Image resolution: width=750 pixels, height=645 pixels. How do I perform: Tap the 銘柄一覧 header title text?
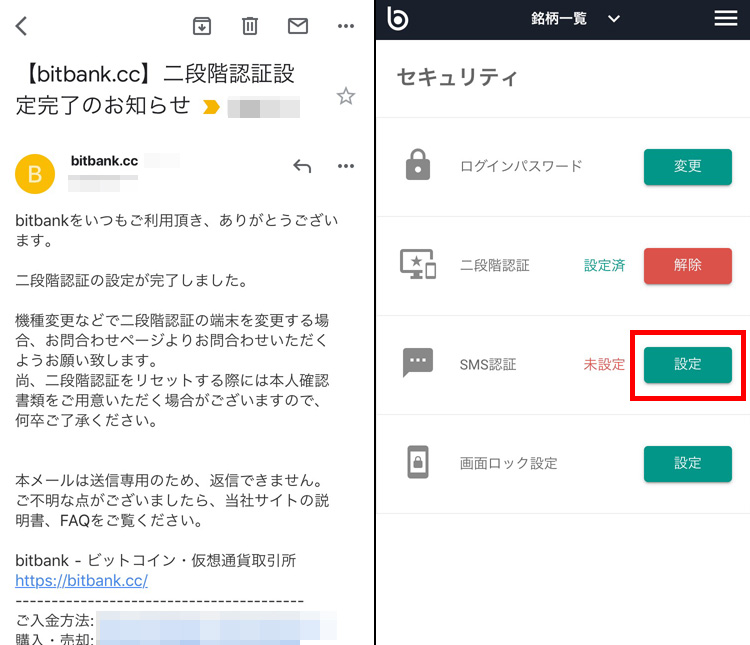pos(558,19)
